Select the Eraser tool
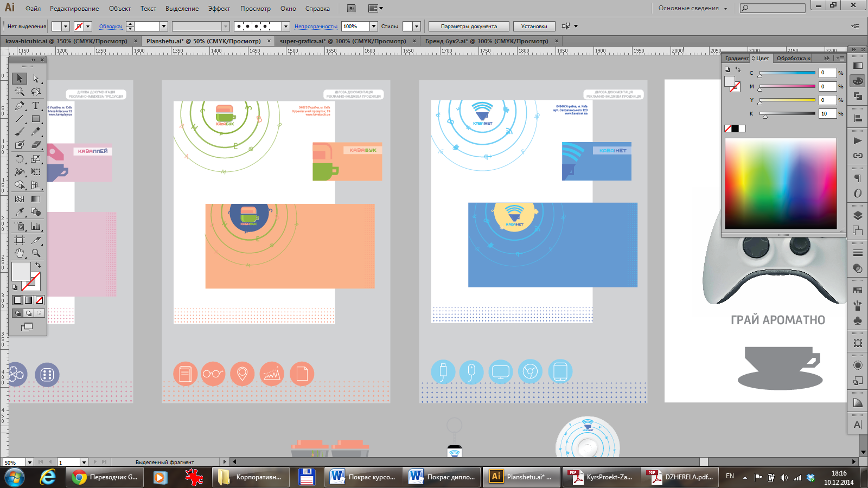 point(36,145)
